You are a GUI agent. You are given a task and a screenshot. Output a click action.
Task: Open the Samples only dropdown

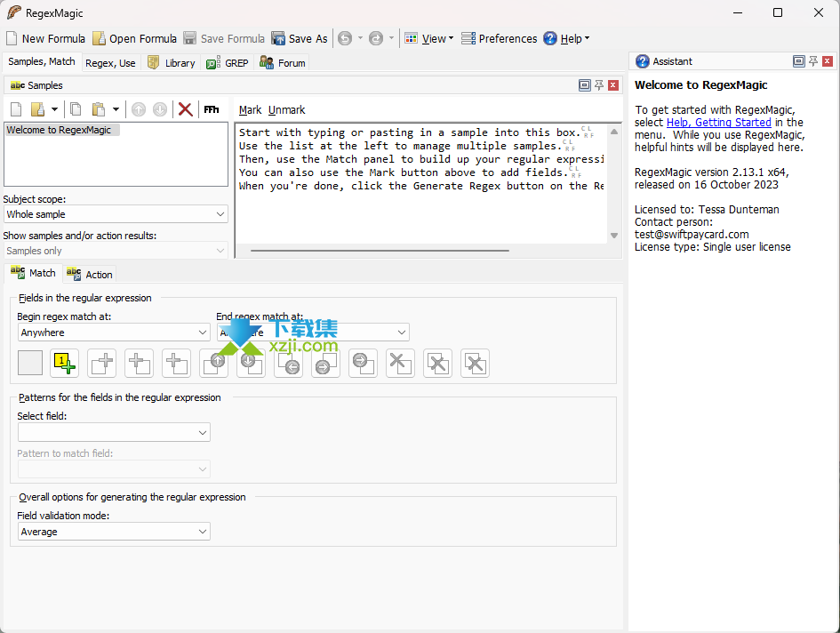[x=116, y=251]
